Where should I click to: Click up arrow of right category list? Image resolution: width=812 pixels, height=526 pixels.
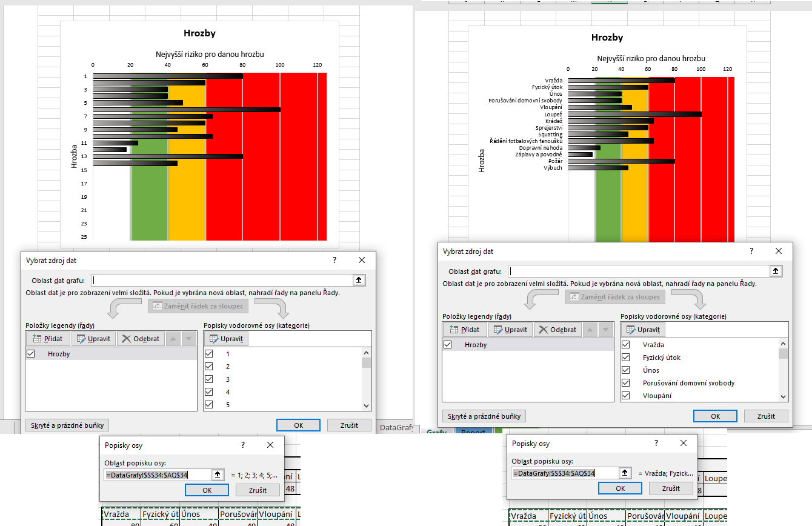coord(784,344)
